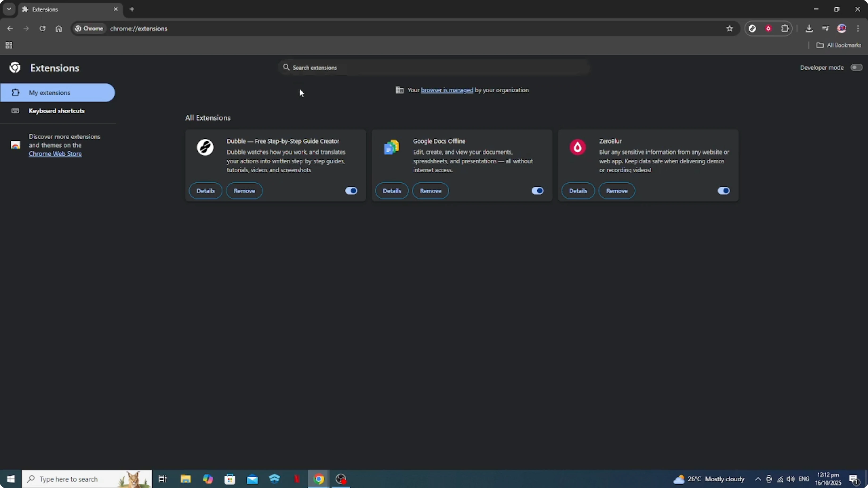The width and height of the screenshot is (868, 488).
Task: Open the tab search dropdown arrow
Action: tap(9, 9)
